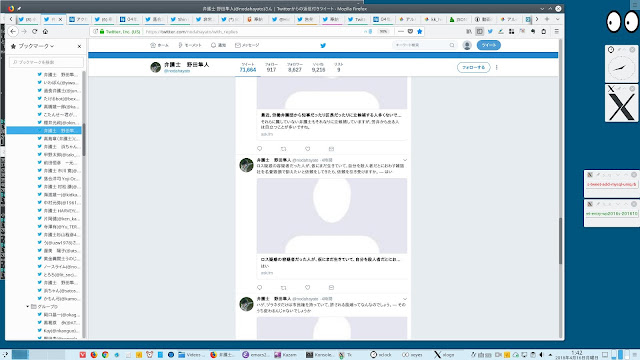This screenshot has height=360, width=640.
Task: Click the author avatar on the second tweet
Action: [x=246, y=165]
